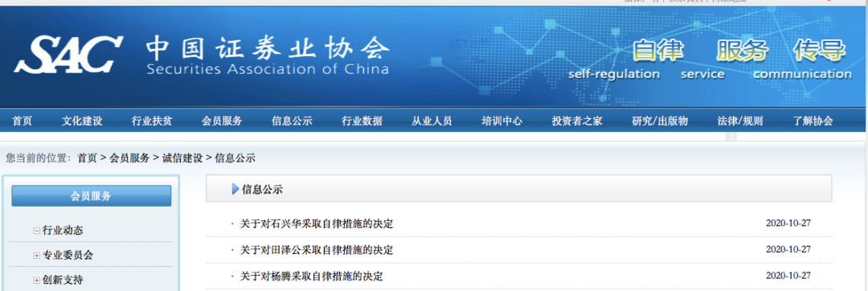Click the 行业动态 sidebar label

(63, 231)
